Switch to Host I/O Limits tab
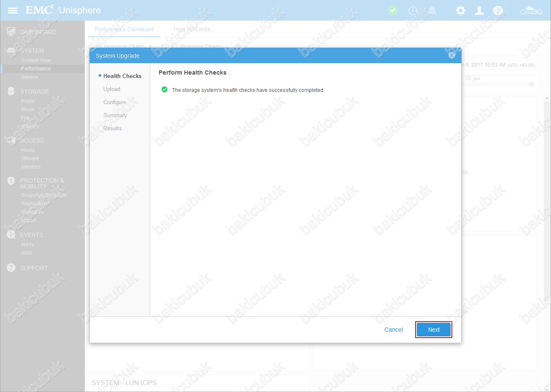Screen dimensions: 551x392 click(192, 29)
